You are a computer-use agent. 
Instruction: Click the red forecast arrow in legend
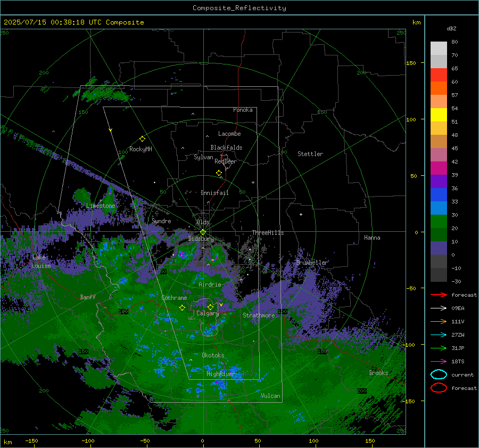coord(439,295)
